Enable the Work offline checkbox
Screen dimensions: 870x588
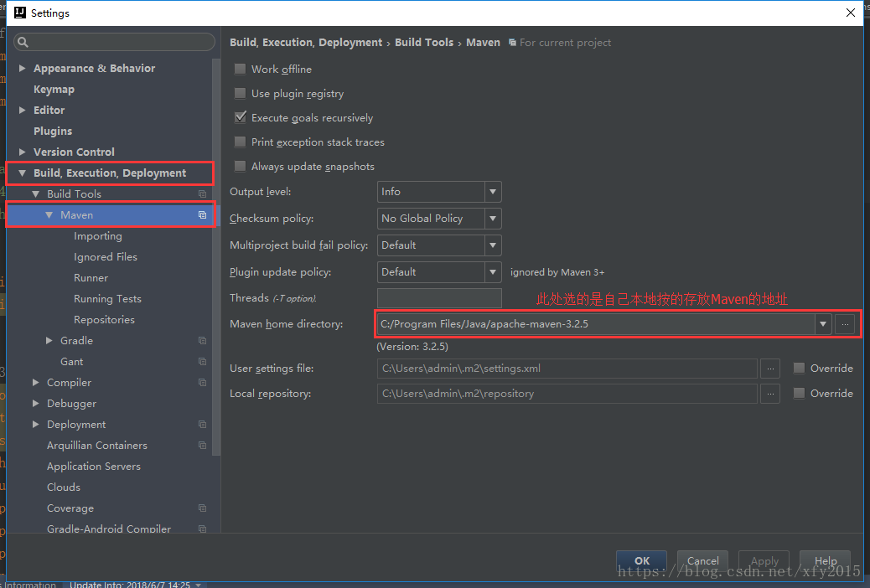pyautogui.click(x=241, y=69)
